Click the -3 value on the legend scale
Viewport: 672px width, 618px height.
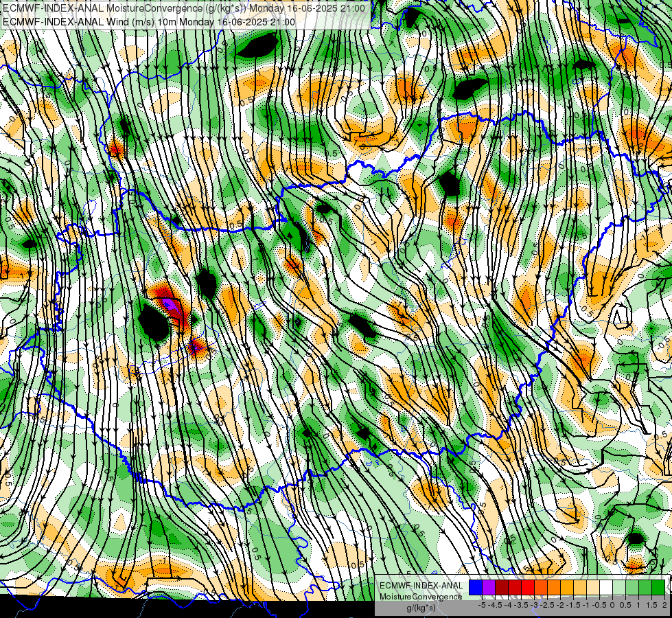pos(534,605)
